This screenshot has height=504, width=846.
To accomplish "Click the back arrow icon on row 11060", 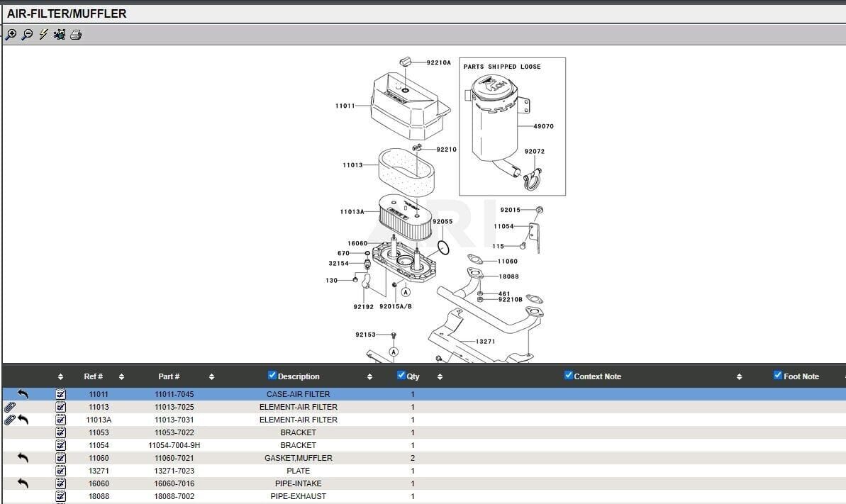I will point(23,458).
